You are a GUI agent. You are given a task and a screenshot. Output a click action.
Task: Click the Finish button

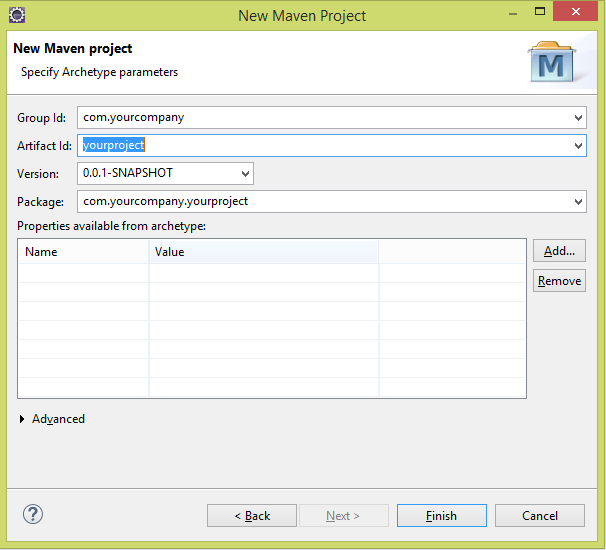(x=442, y=516)
